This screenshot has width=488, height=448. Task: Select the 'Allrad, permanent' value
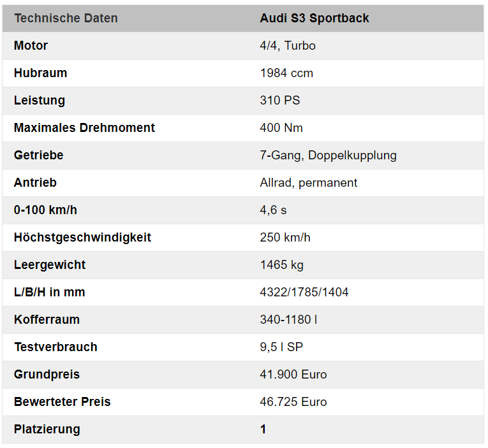coord(309,183)
